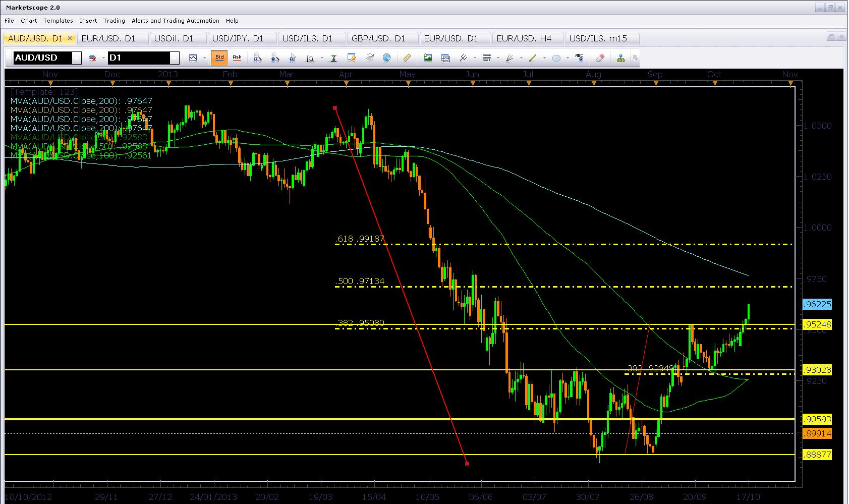Switch to the USOil. D1 tab
The image size is (849, 504).
coord(174,38)
